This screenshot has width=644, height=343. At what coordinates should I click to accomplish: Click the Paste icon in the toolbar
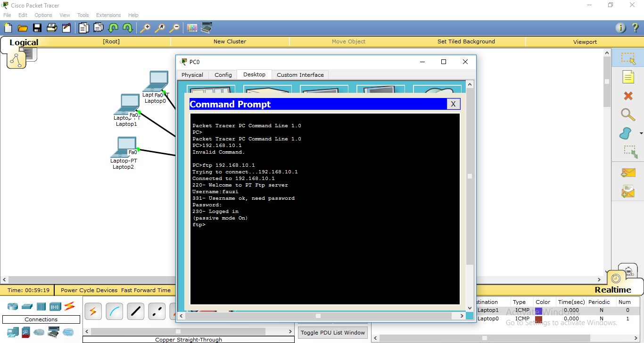click(98, 28)
